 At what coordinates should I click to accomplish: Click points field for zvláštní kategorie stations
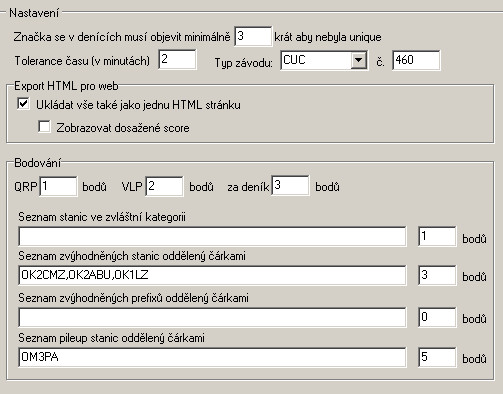[437, 237]
